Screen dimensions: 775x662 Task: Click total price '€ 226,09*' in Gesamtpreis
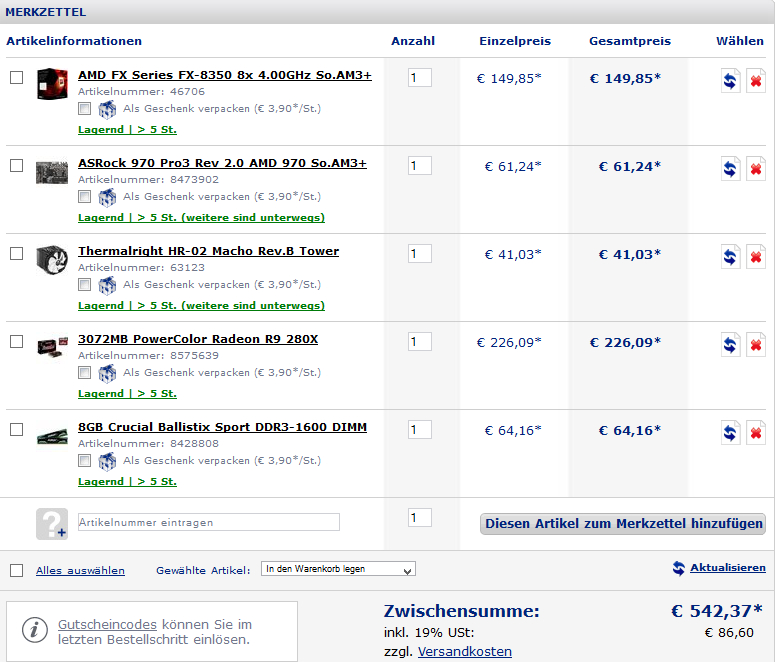625,342
